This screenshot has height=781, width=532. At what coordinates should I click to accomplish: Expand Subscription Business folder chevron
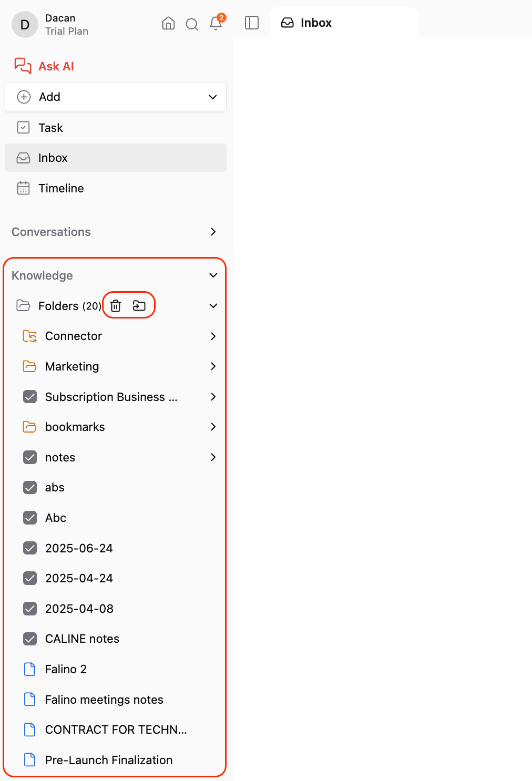point(213,396)
